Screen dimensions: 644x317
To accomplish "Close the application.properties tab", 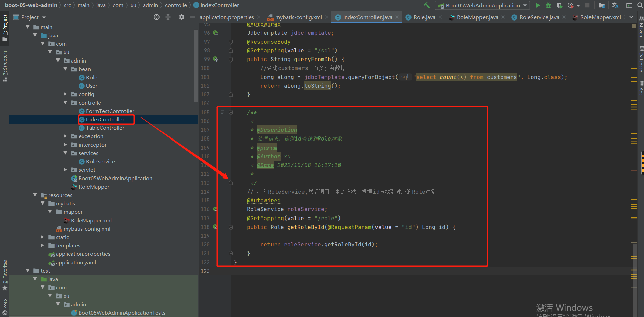I will 259,17.
